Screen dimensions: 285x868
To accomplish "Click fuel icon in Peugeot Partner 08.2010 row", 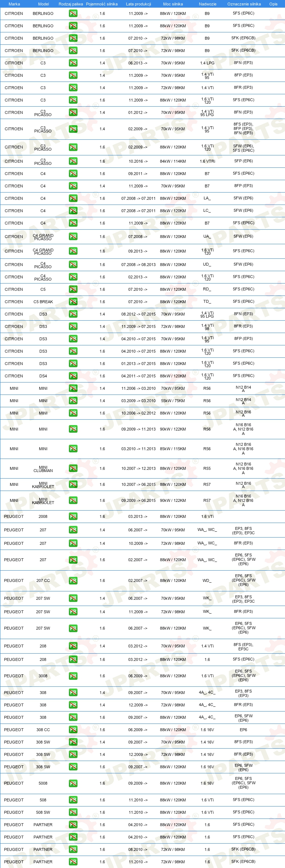I will coord(73,849).
